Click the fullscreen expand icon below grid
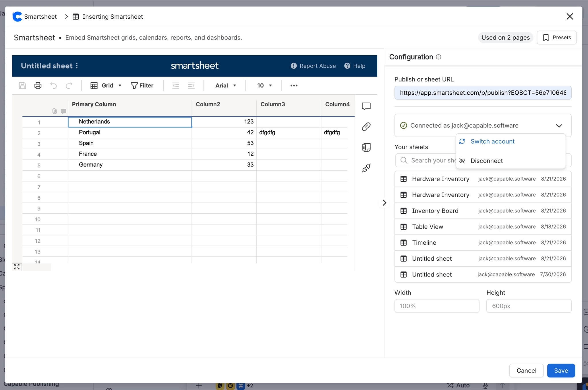This screenshot has width=588, height=390. [17, 267]
